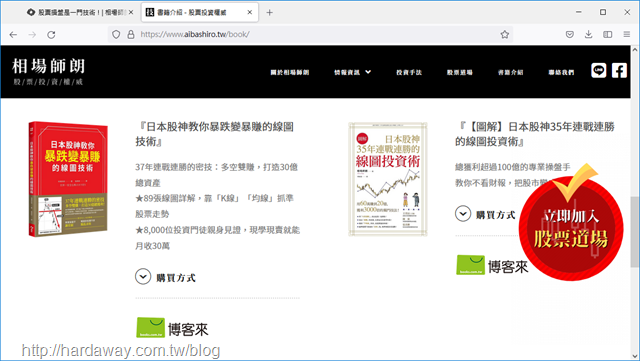Click 博客來 logo under the 35年 book

point(492,265)
